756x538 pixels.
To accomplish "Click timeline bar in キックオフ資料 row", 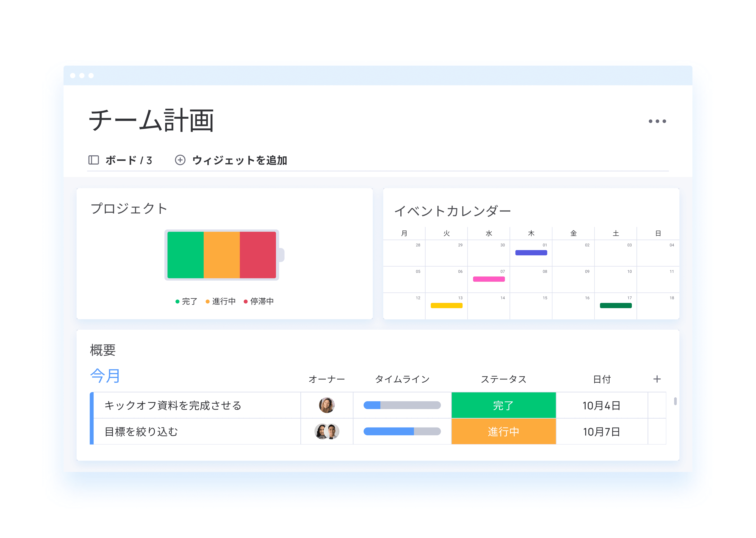I will tap(402, 405).
